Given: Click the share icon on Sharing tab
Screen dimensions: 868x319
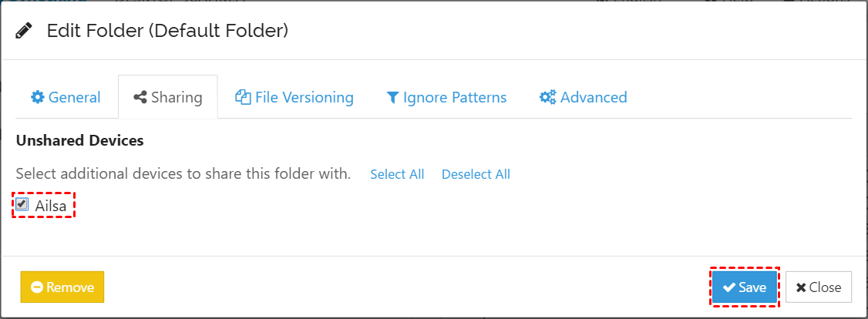Looking at the screenshot, I should [140, 98].
